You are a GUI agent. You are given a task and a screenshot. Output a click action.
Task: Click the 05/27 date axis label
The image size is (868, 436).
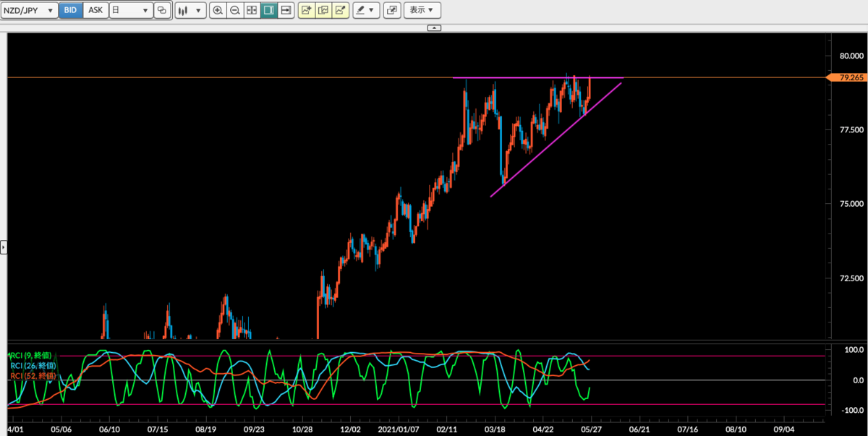point(591,428)
